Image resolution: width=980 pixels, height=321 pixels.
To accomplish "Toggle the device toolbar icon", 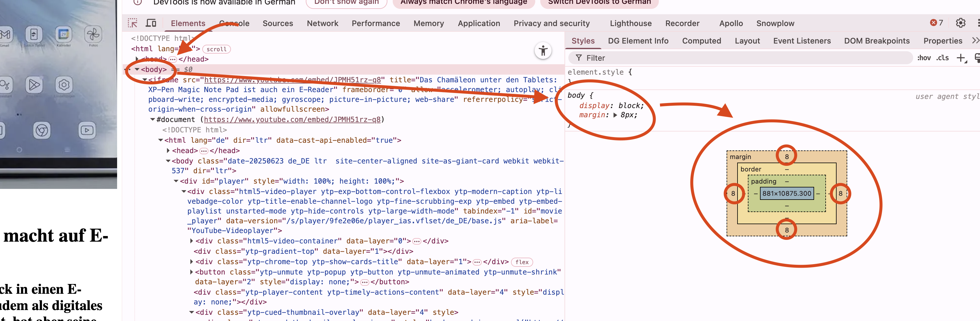I will (x=151, y=23).
